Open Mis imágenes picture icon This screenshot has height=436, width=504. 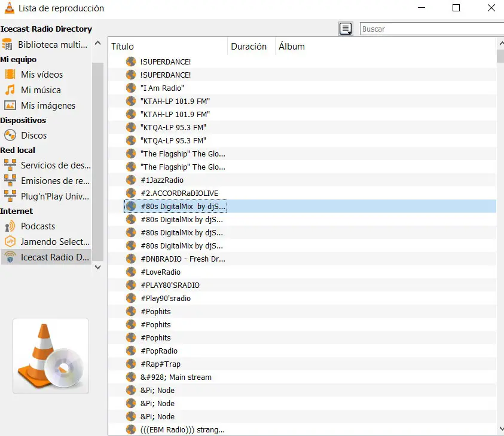[x=10, y=105]
